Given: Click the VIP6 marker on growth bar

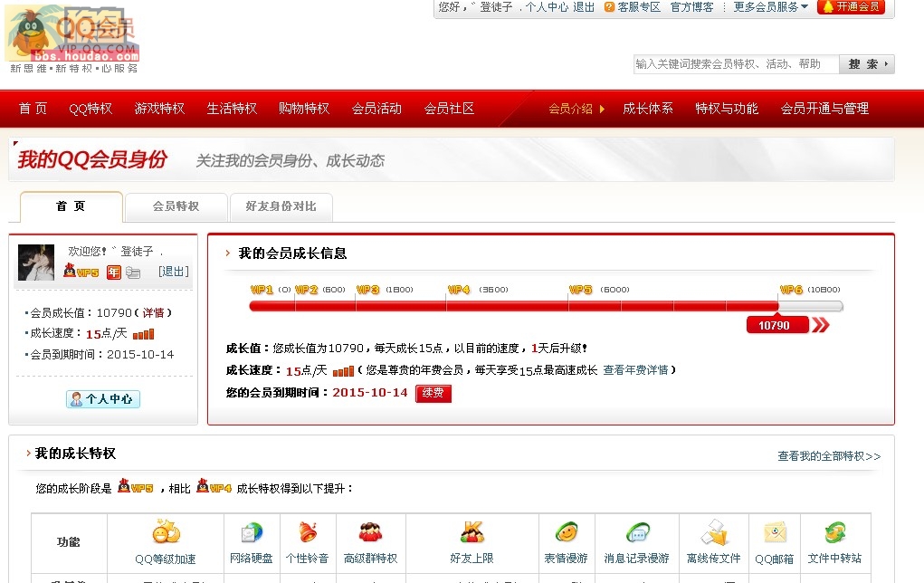Looking at the screenshot, I should [791, 290].
